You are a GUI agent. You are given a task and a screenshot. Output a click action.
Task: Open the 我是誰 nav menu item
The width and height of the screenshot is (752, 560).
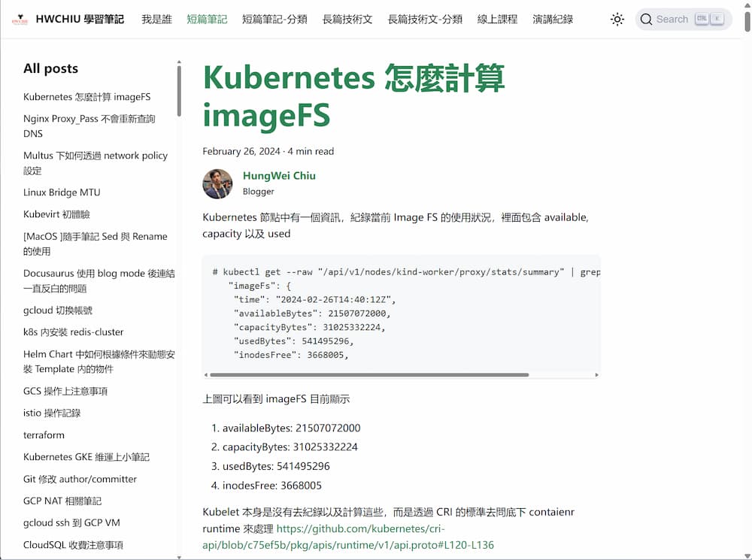156,20
